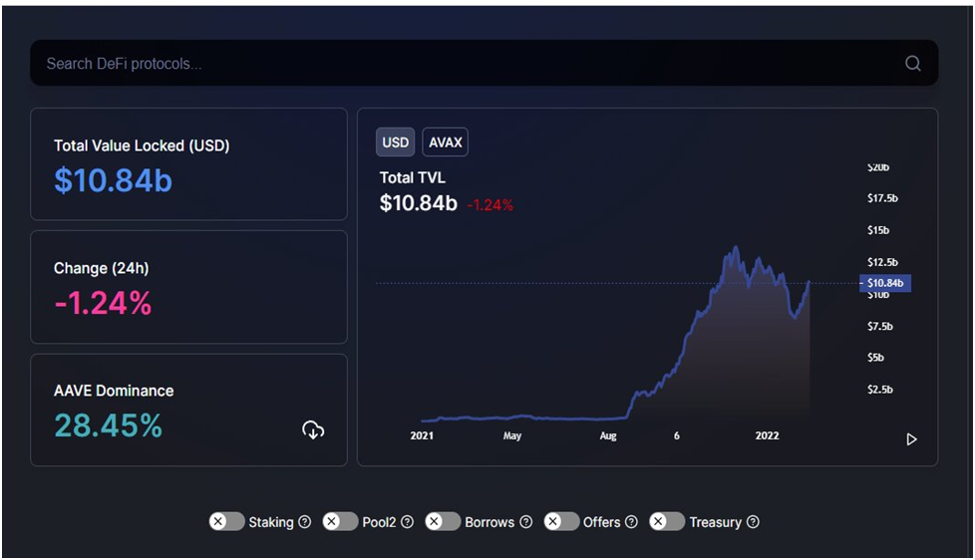Image resolution: width=975 pixels, height=560 pixels.
Task: Select the USD chart denomination
Action: click(396, 142)
